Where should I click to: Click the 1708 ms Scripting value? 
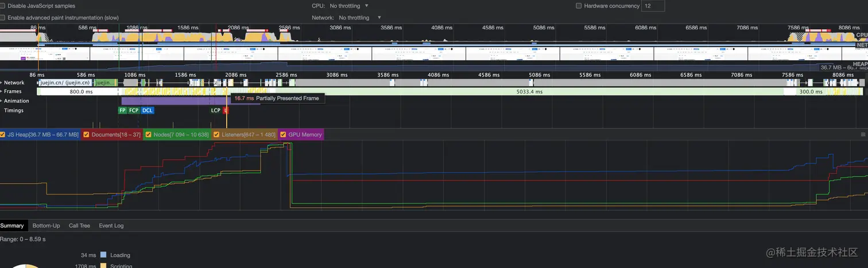point(86,266)
